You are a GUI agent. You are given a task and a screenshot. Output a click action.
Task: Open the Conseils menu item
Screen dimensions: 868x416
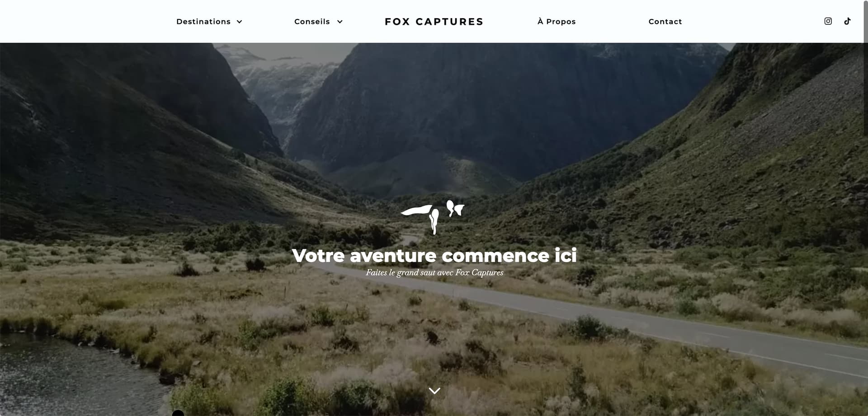tap(312, 22)
